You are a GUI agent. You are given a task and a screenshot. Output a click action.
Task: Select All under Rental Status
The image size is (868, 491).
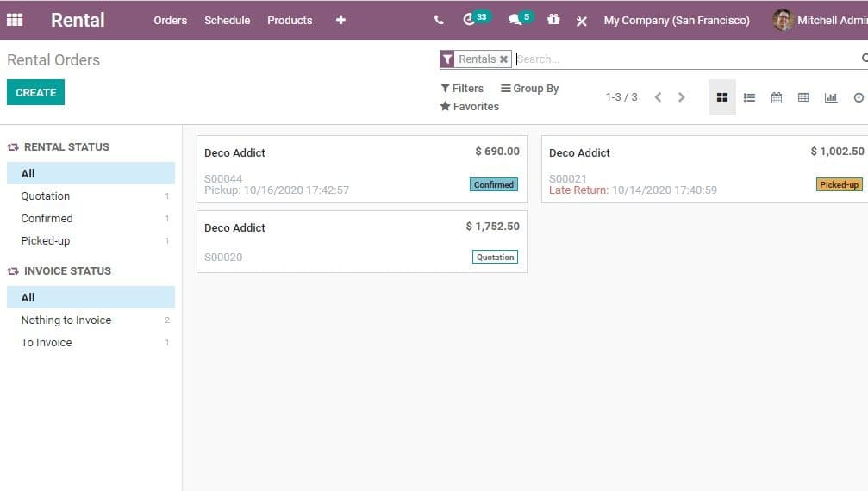tap(91, 173)
